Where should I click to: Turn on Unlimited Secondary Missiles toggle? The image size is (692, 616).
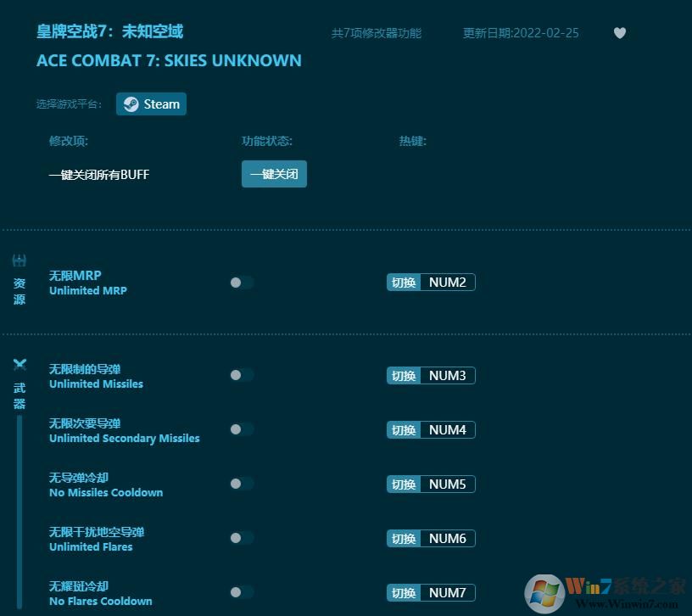tap(242, 429)
